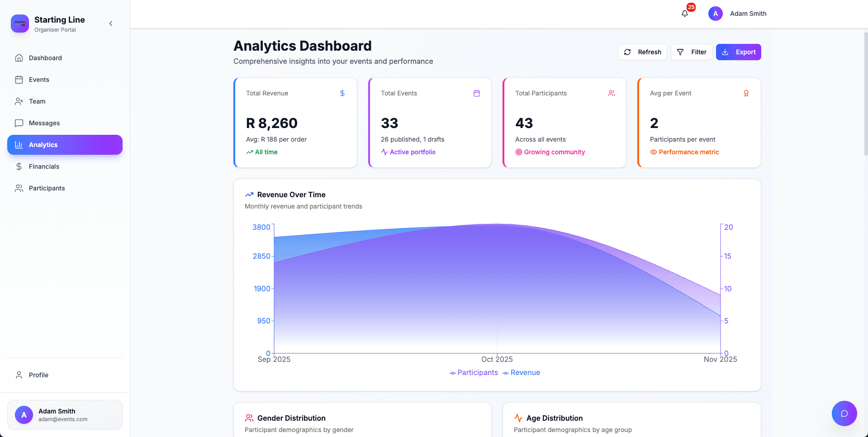Export the analytics dashboard
Screen dimensions: 868x437
point(738,52)
